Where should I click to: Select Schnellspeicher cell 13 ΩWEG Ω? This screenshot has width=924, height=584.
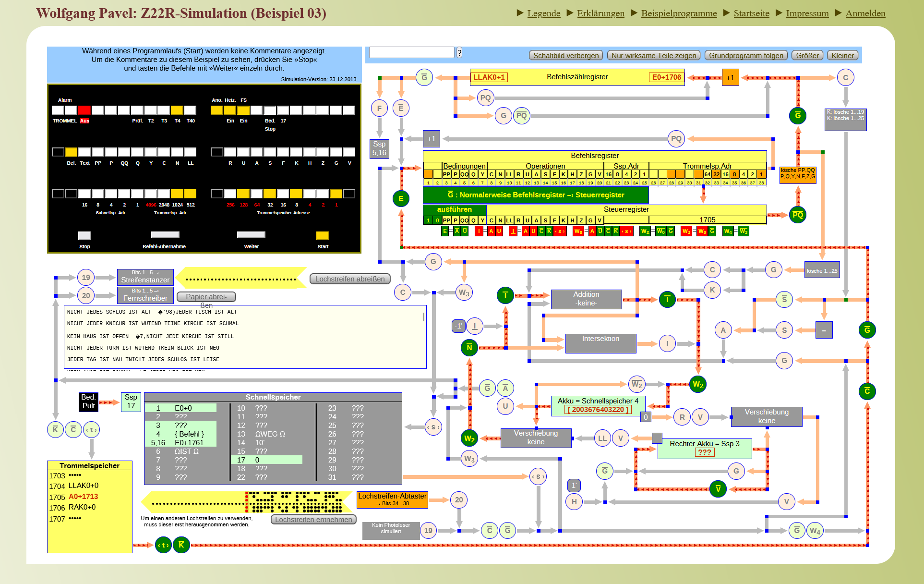click(x=266, y=434)
